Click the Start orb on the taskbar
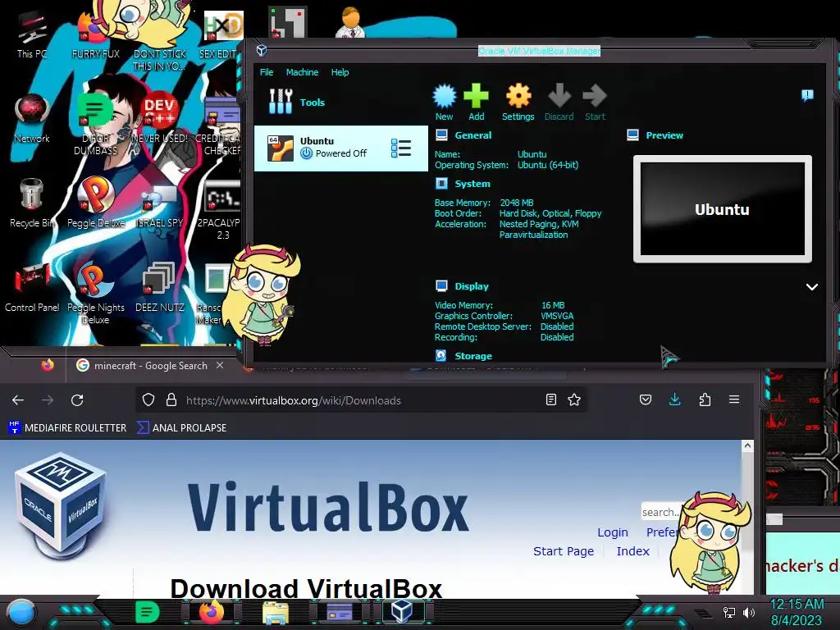The height and width of the screenshot is (630, 840). [21, 612]
